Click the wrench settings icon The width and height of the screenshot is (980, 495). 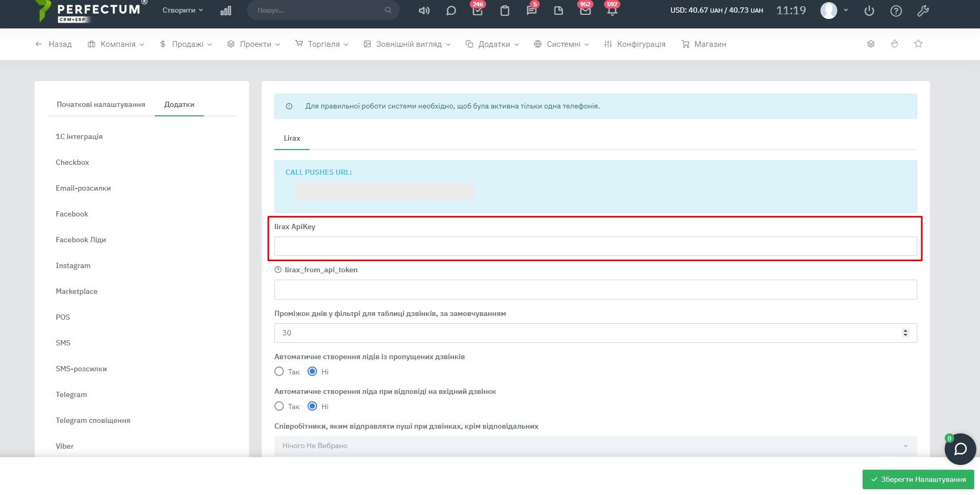923,11
